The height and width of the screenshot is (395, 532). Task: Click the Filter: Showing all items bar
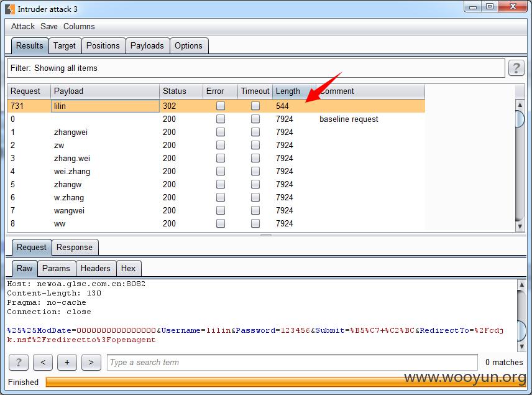click(x=256, y=68)
